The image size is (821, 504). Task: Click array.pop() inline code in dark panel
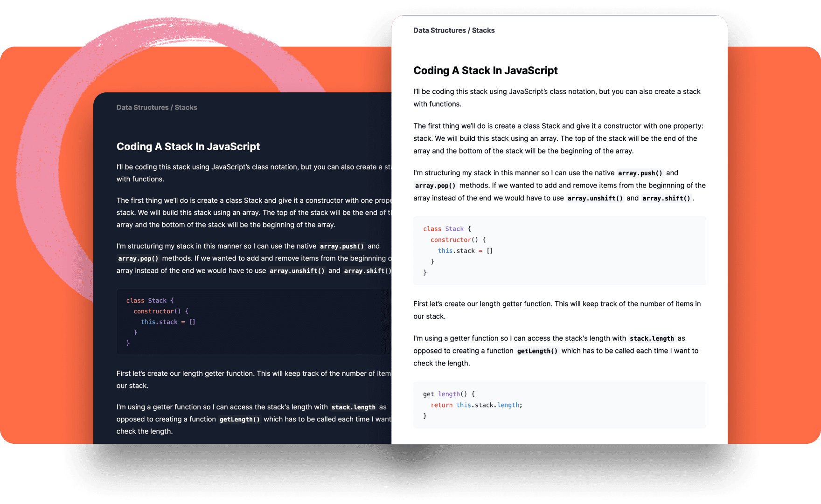[x=138, y=258]
